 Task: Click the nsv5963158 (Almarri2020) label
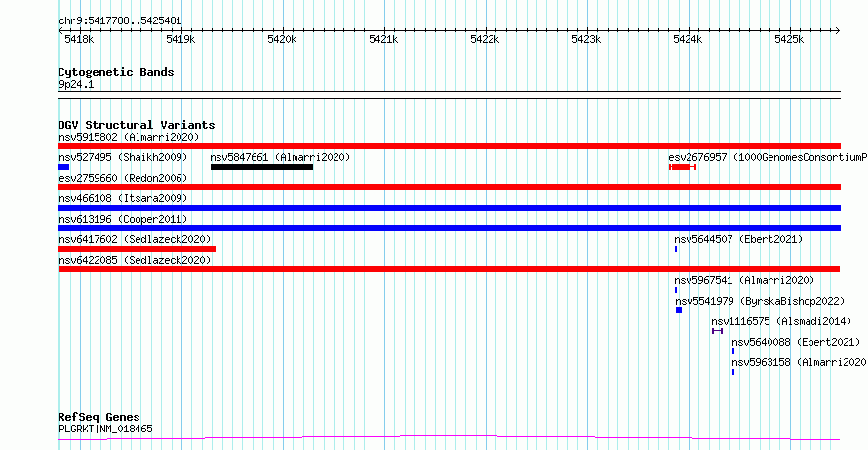tap(800, 362)
